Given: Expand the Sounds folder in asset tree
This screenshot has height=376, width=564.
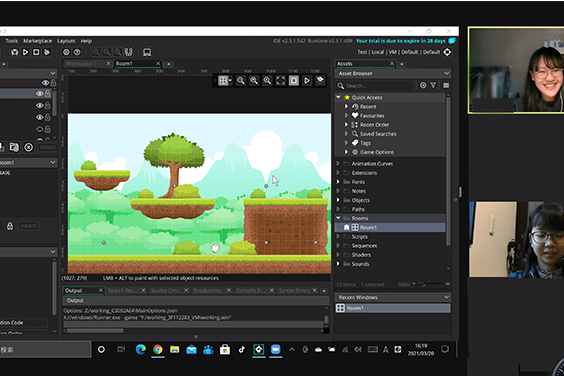Looking at the screenshot, I should 338,264.
